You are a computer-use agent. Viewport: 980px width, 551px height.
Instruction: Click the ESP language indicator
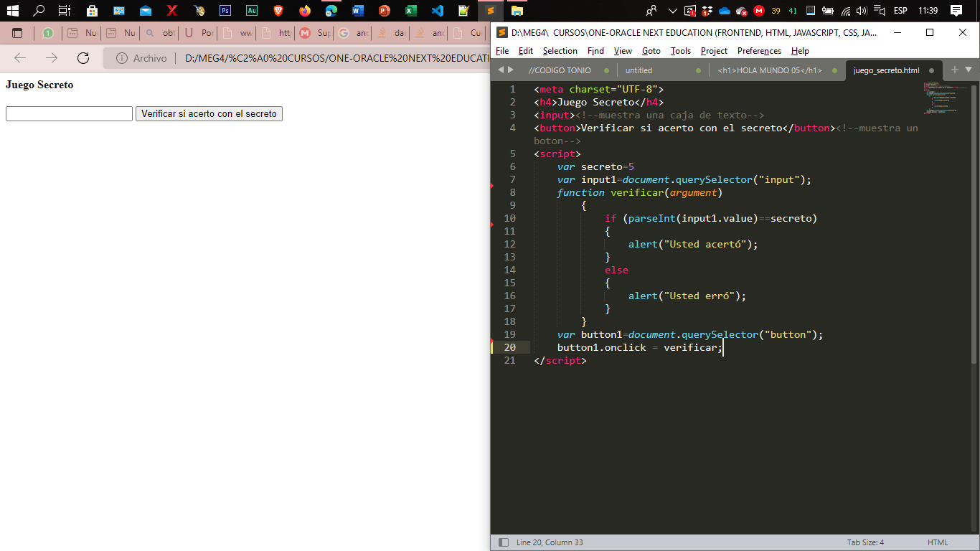(900, 11)
